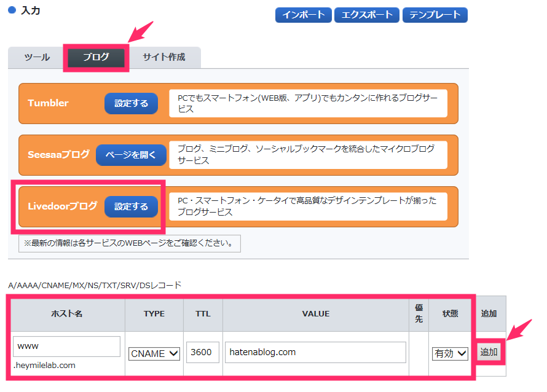Click the ※最新の情報 notice text
The width and height of the screenshot is (547, 392).
130,243
